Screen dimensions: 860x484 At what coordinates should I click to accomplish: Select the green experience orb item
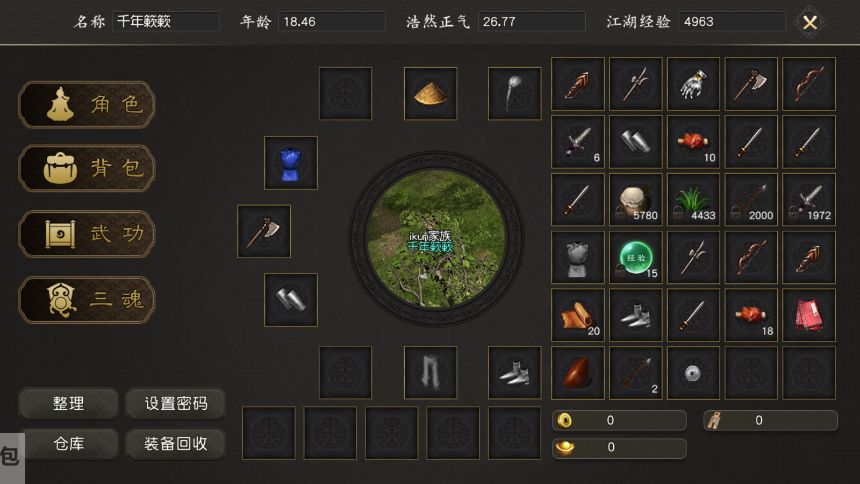[636, 257]
